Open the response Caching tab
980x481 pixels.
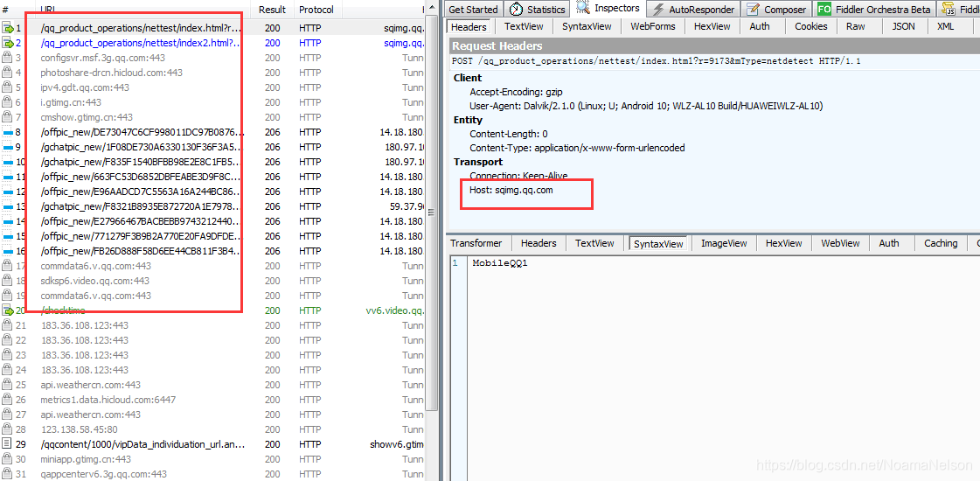click(x=941, y=243)
